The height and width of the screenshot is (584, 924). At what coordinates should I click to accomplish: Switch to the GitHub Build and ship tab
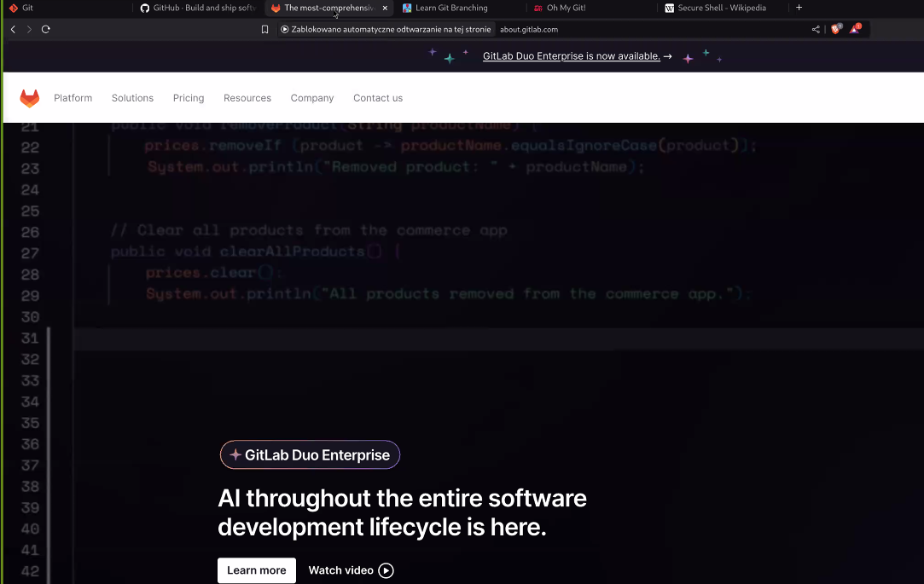(x=198, y=8)
